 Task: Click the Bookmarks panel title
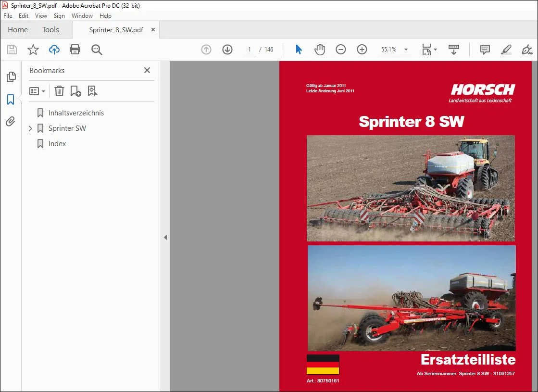click(47, 71)
